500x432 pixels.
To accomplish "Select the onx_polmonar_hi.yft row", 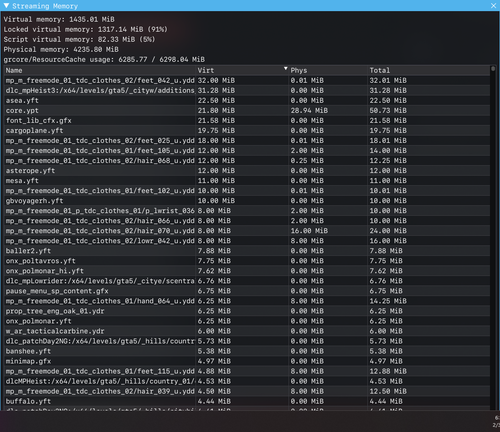I will click(x=247, y=271).
